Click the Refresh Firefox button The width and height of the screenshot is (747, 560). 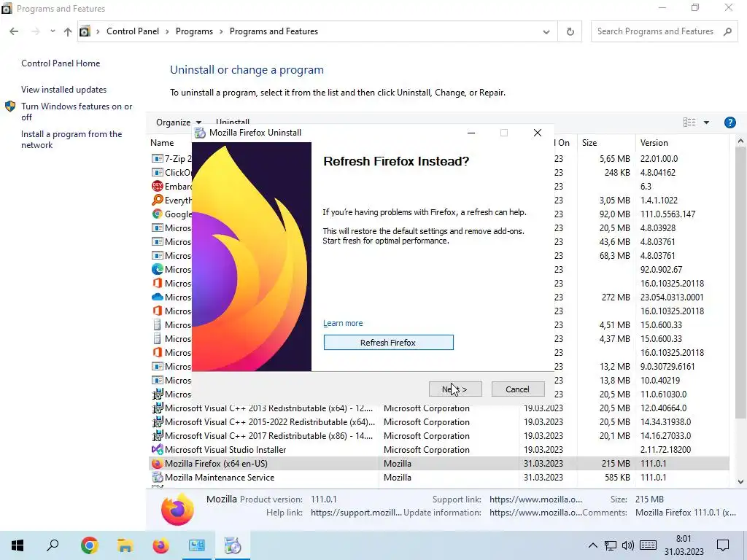coord(388,343)
